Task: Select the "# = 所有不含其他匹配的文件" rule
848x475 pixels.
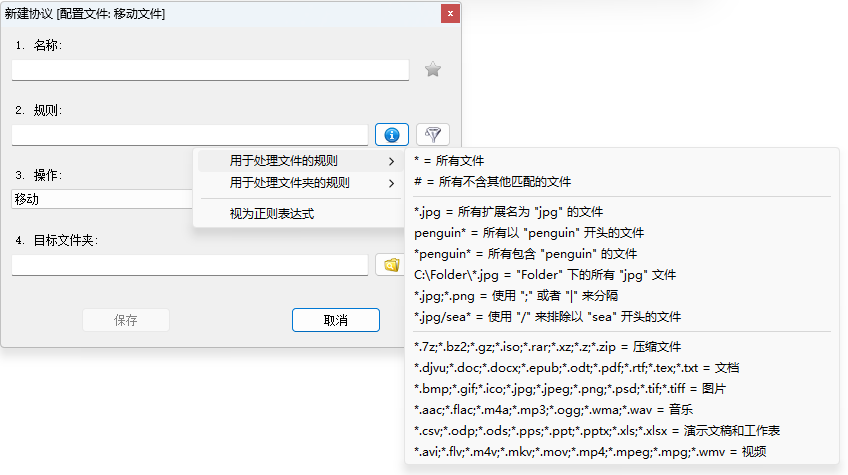Action: pos(492,182)
